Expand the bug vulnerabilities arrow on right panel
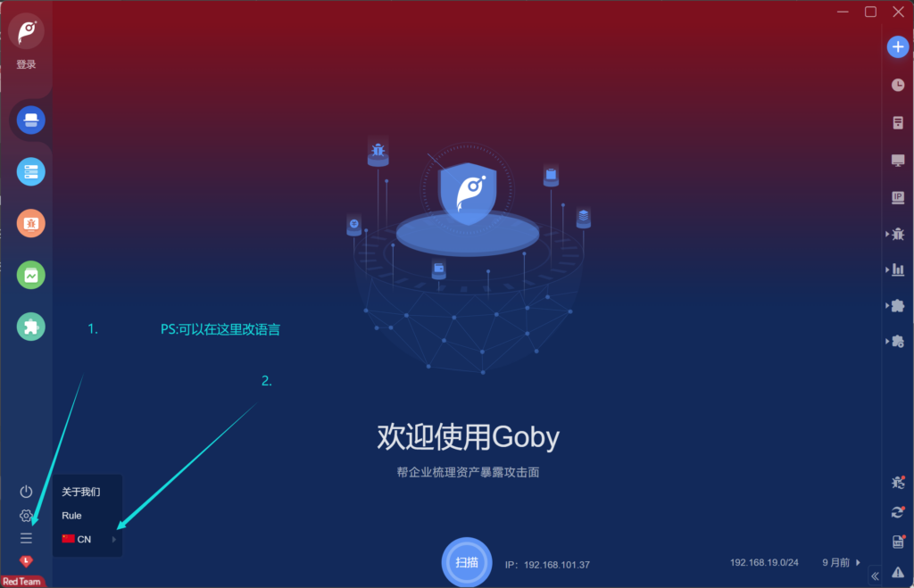Image resolution: width=914 pixels, height=588 pixels. point(887,234)
